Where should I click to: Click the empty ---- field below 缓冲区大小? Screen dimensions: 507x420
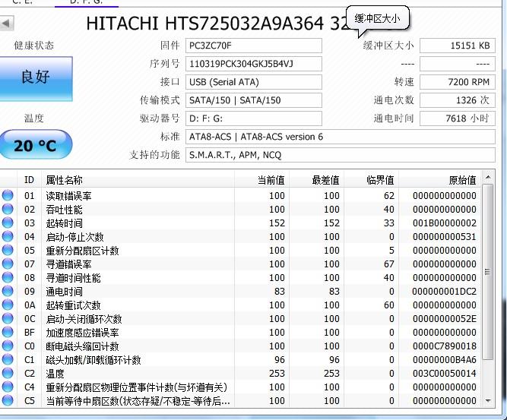[457, 64]
